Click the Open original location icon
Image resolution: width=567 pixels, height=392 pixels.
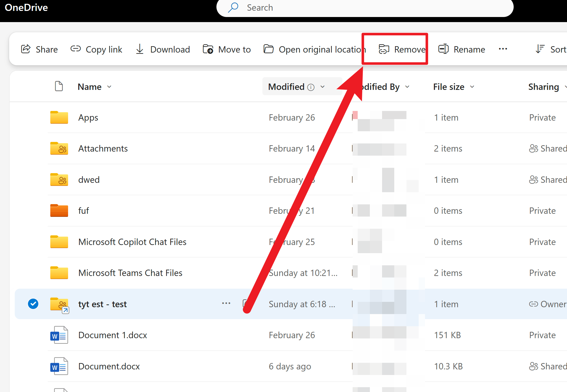click(269, 49)
